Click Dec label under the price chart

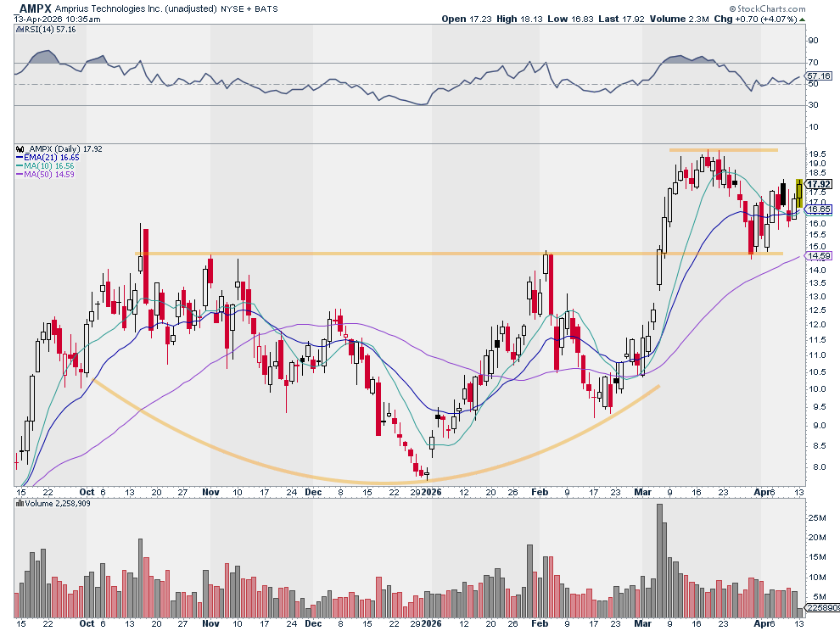pyautogui.click(x=313, y=492)
